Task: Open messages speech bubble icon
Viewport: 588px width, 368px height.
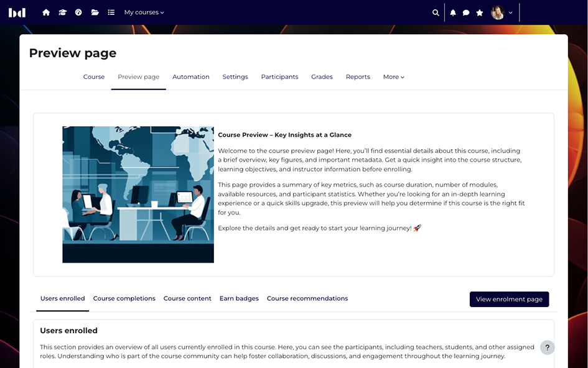Action: point(466,12)
